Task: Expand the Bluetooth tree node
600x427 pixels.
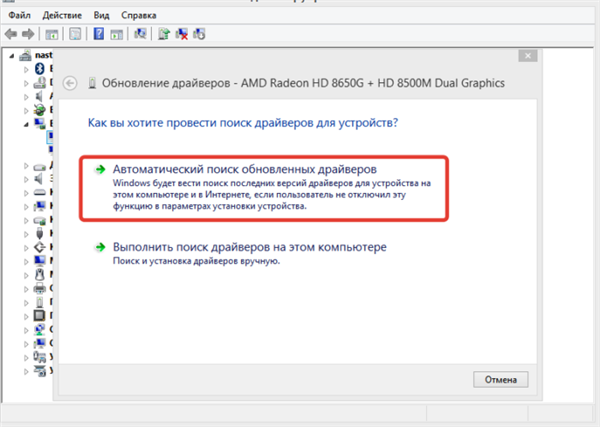Action: [26, 70]
